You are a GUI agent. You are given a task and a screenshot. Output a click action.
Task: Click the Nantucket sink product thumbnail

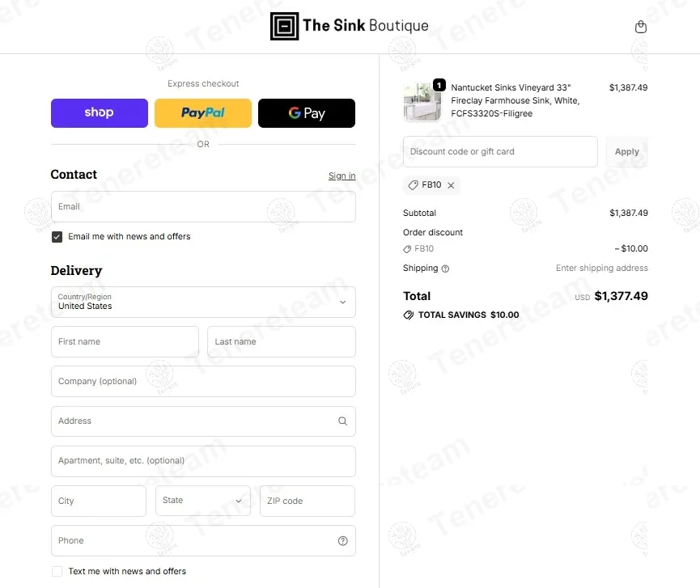pos(422,101)
